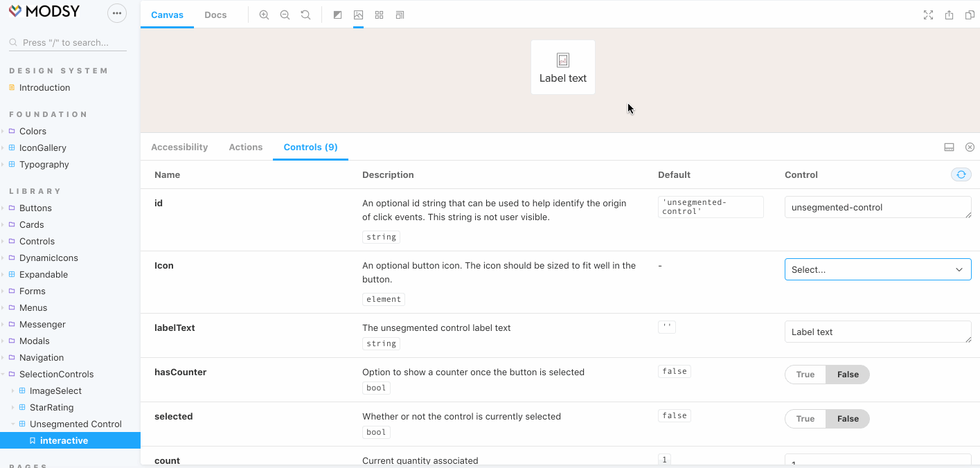Reset the canvas zoom level
This screenshot has height=468, width=980.
point(305,14)
